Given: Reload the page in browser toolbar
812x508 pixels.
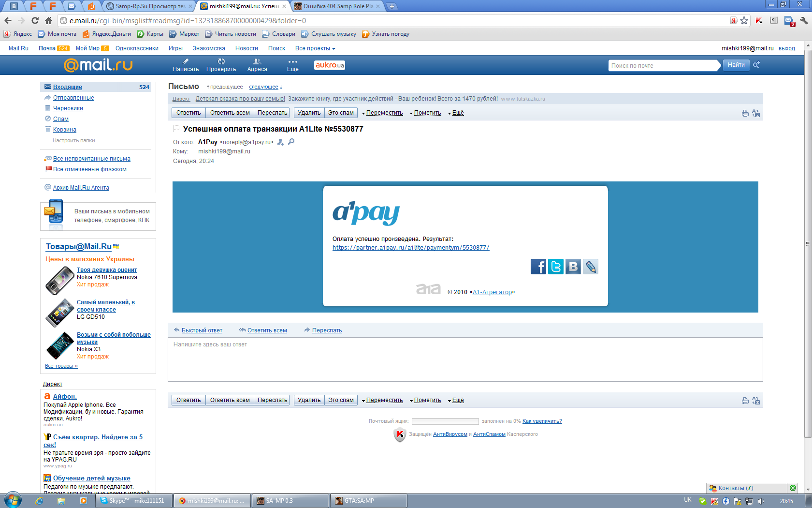Looking at the screenshot, I should click(x=35, y=20).
